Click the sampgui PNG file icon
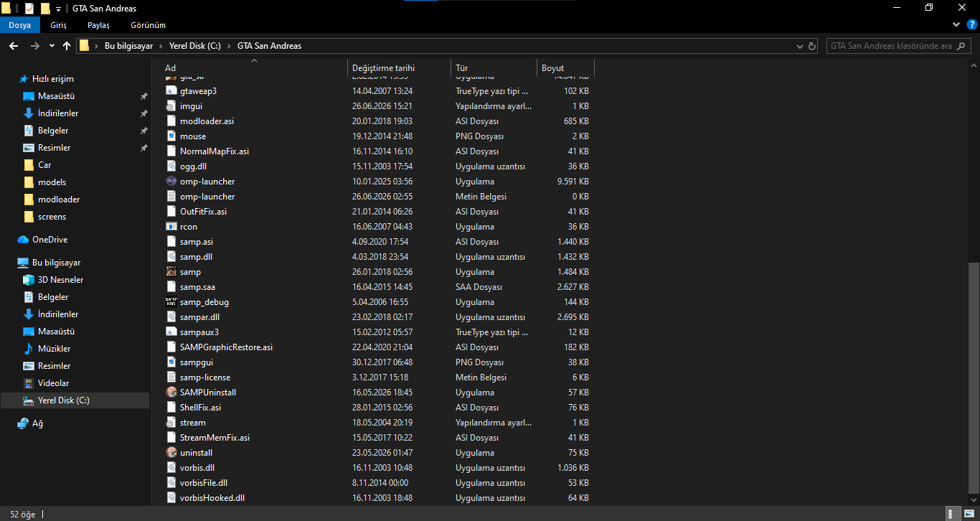The height and width of the screenshot is (521, 980). coord(171,362)
